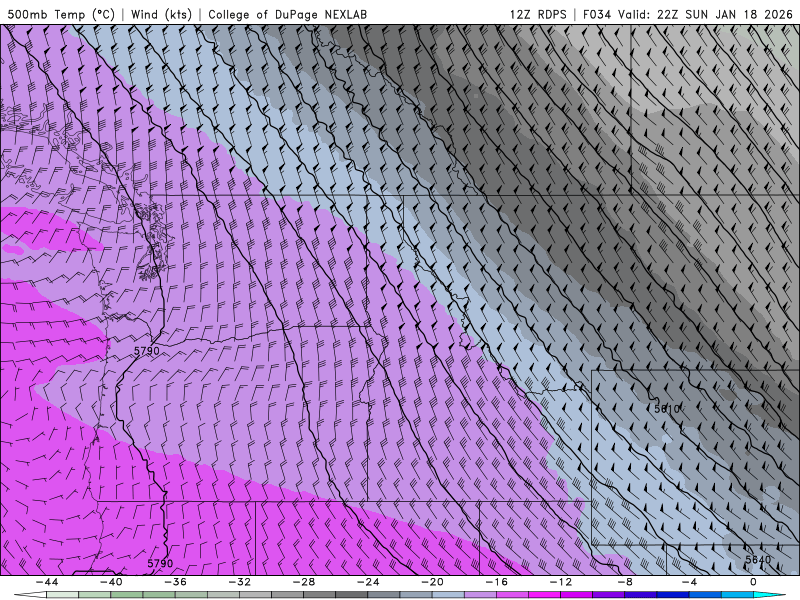This screenshot has height=600, width=800.
Task: Click the 'College of DuPage NEXLAB' header text
Action: click(287, 14)
